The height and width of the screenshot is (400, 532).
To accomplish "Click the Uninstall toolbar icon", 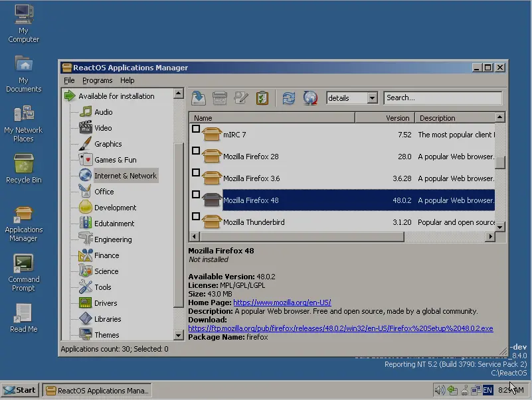I will click(220, 98).
